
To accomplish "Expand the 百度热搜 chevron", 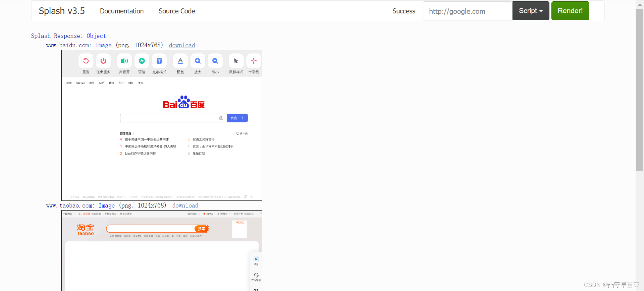I will (133, 133).
